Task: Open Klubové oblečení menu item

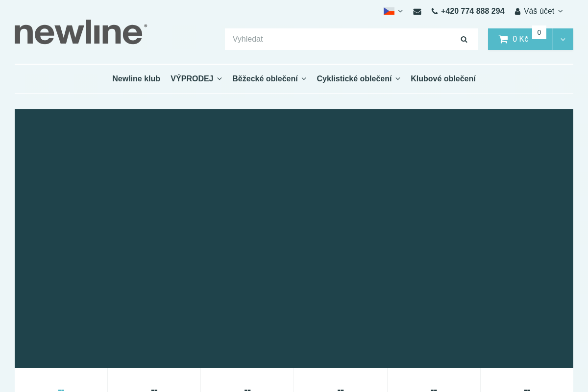Action: 443,79
